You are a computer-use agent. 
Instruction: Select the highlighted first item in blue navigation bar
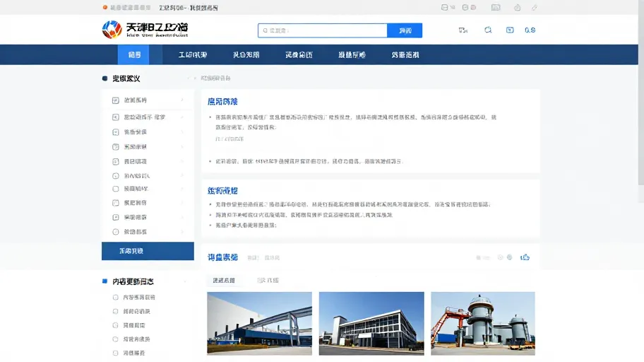point(135,54)
